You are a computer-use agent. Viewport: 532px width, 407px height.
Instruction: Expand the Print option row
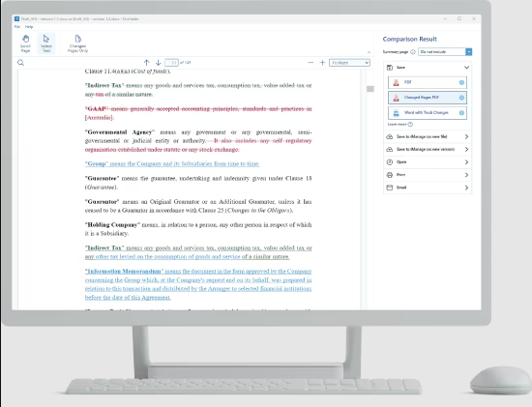pos(428,175)
